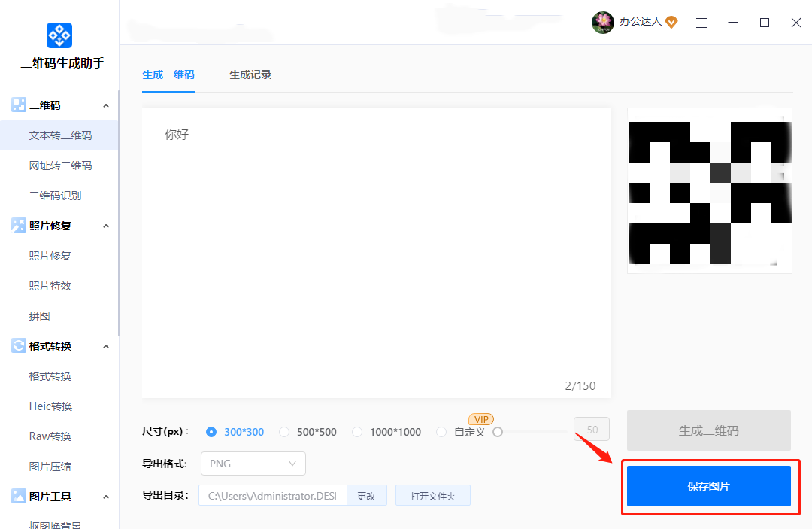Click the user avatar picture
The image size is (812, 529).
click(x=602, y=23)
